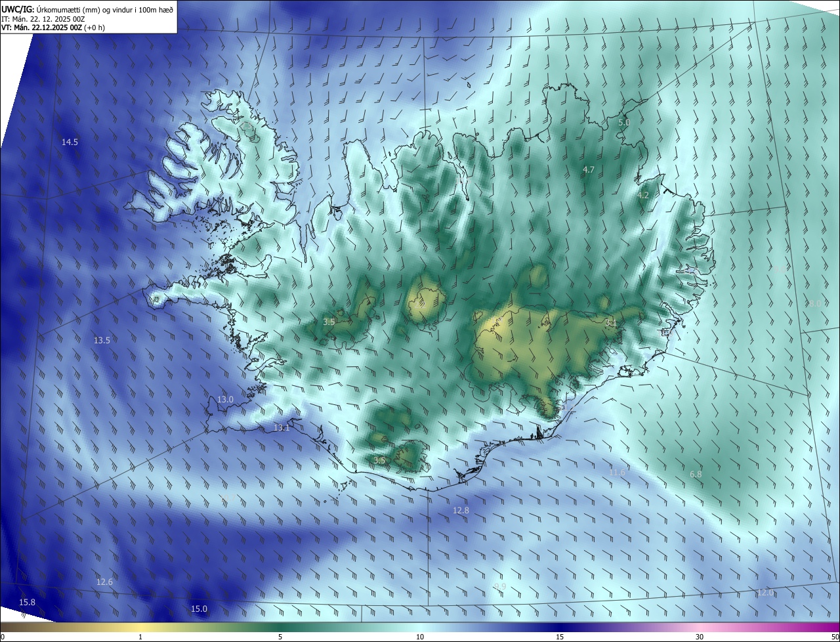Click the 12.8 value label

pyautogui.click(x=461, y=511)
